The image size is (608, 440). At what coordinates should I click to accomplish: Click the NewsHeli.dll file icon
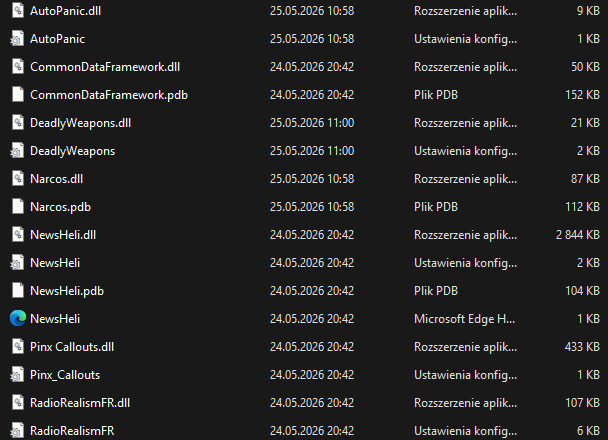coord(17,235)
